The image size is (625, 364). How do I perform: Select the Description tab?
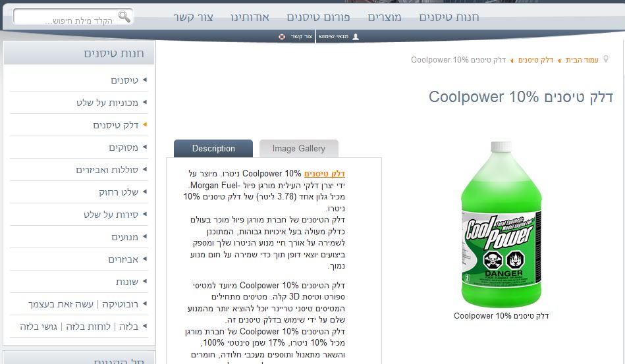[213, 149]
